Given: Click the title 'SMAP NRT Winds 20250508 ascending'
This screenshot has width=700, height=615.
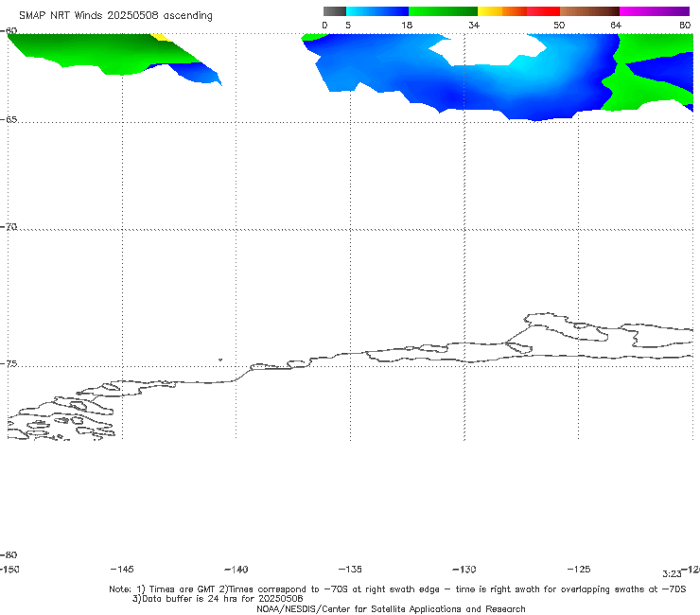Looking at the screenshot, I should pyautogui.click(x=115, y=15).
